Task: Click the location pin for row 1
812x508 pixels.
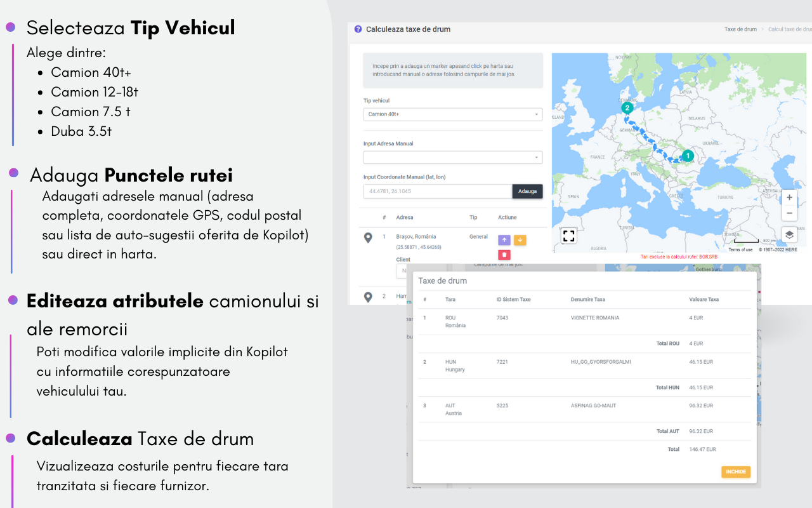Action: click(x=368, y=238)
